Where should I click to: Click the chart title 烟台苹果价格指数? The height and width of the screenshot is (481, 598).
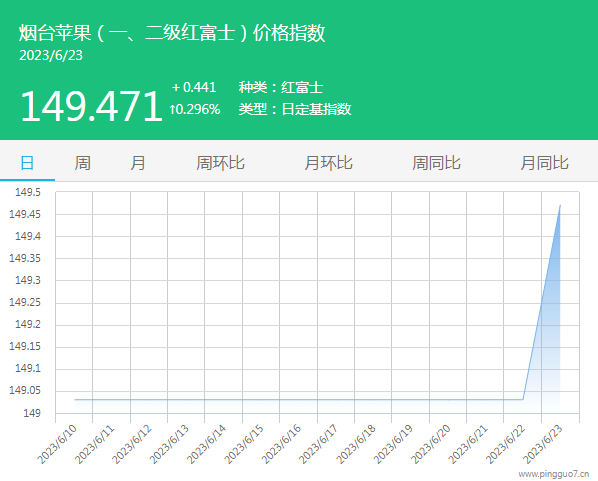pyautogui.click(x=172, y=32)
